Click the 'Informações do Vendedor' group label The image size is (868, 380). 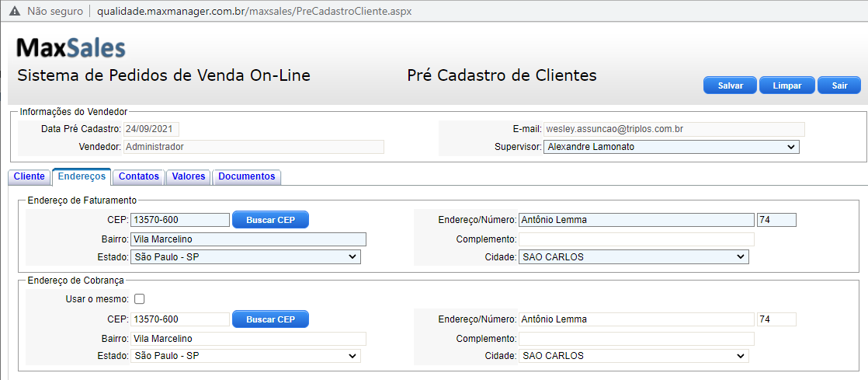pos(74,111)
